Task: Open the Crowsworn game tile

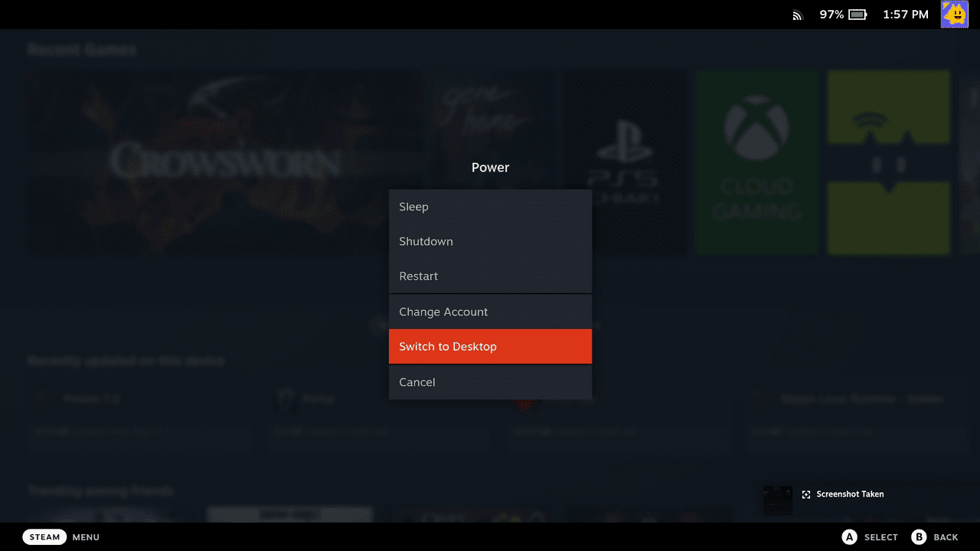Action: point(225,162)
